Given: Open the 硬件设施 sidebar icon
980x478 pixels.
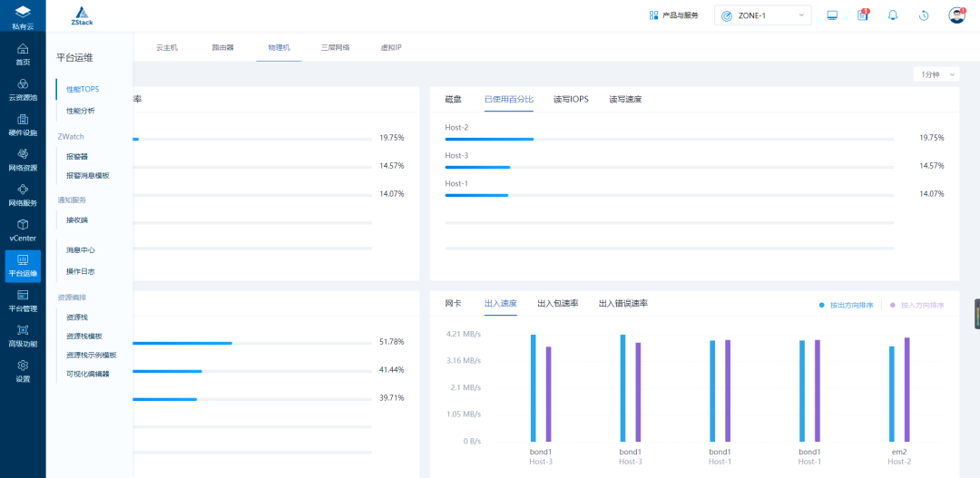Looking at the screenshot, I should pos(23,120).
